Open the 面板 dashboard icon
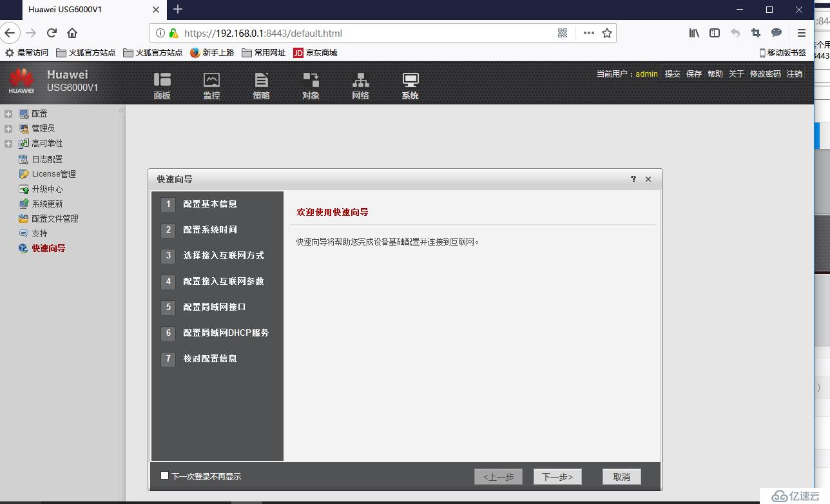This screenshot has width=830, height=504. [162, 86]
